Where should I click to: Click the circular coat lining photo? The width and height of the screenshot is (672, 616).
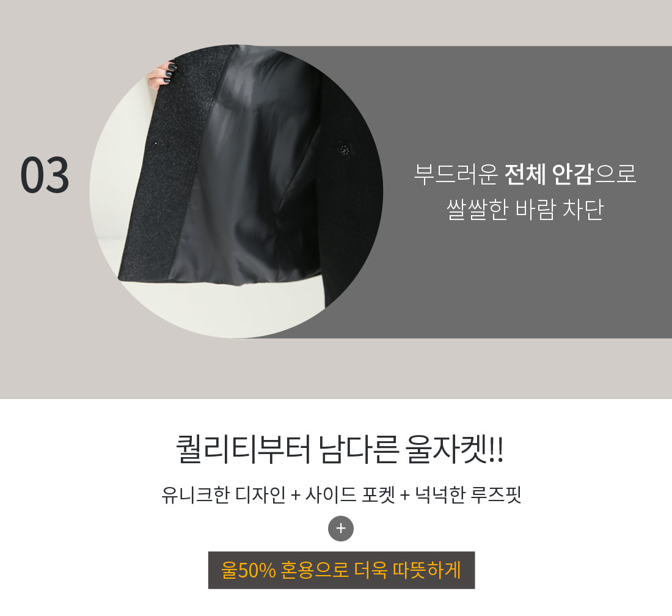(x=236, y=191)
